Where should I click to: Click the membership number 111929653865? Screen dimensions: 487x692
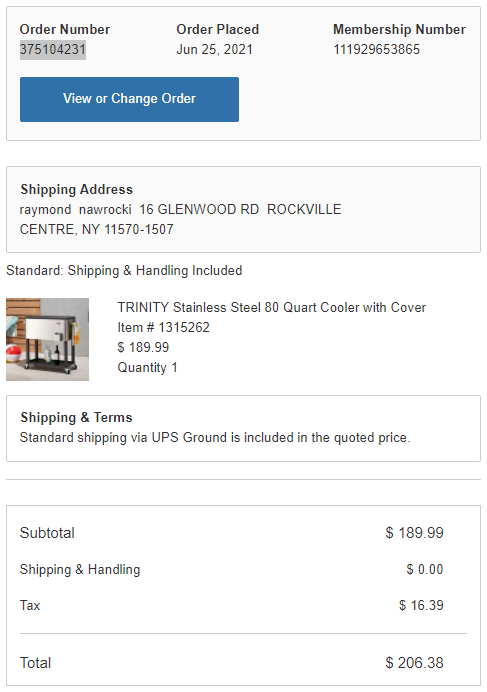click(x=376, y=49)
